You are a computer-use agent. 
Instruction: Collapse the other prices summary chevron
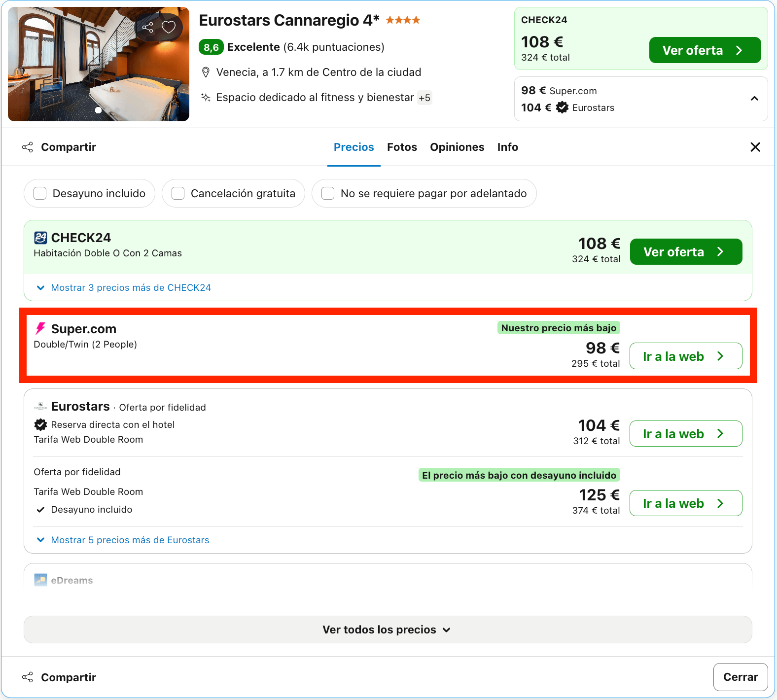754,99
